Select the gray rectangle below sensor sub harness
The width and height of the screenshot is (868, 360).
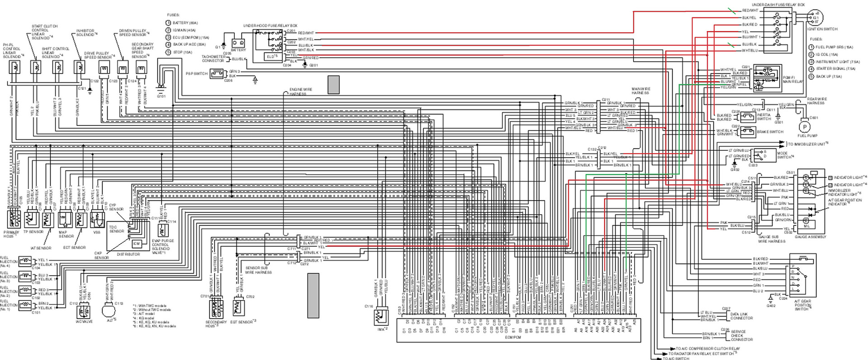[313, 295]
